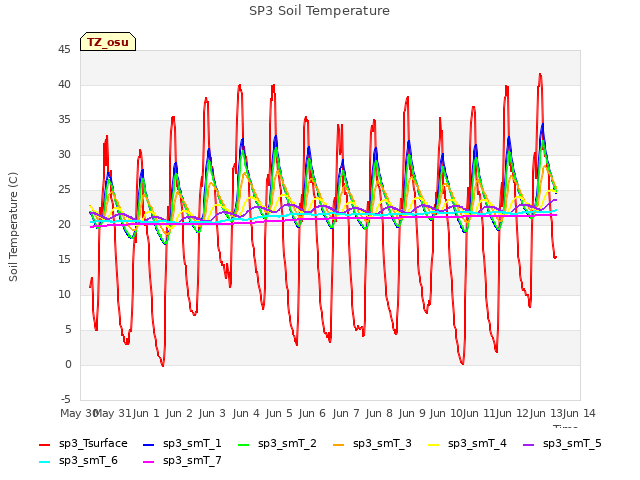Click the green sp3_smT_2 legend swatch
This screenshot has width=640, height=480.
tap(243, 444)
